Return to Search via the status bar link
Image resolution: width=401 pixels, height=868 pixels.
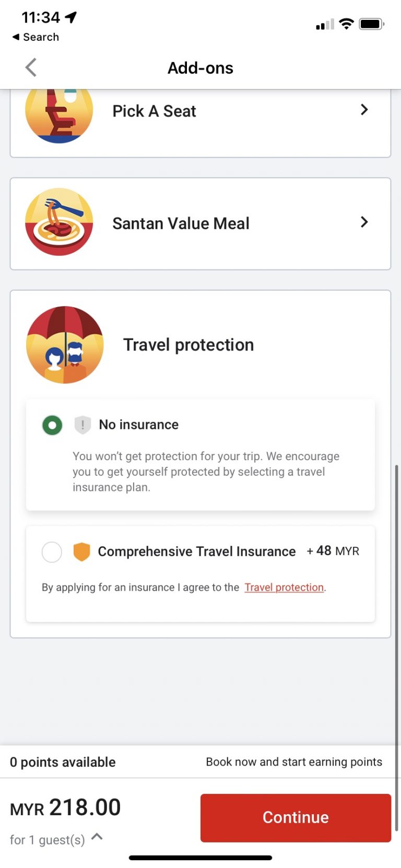[34, 37]
